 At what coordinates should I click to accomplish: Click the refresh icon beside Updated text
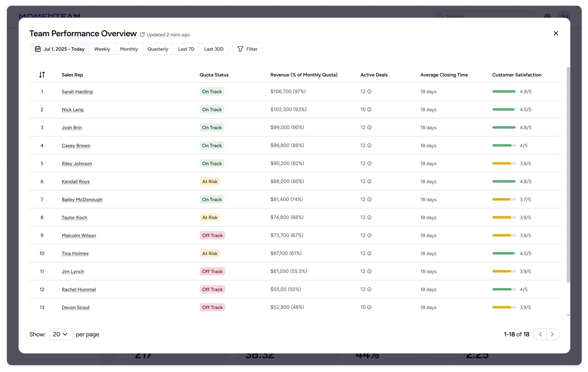(x=142, y=34)
